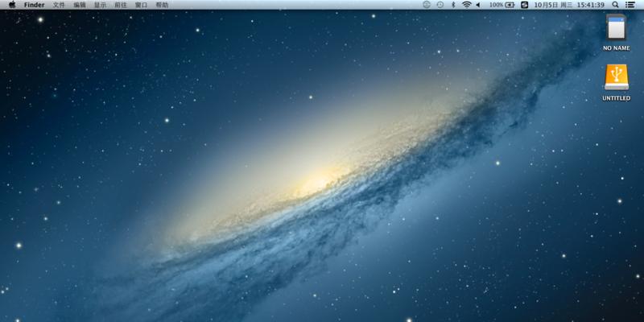Open the 文件 menu
Viewport: 644px width, 322px height.
(59, 5)
